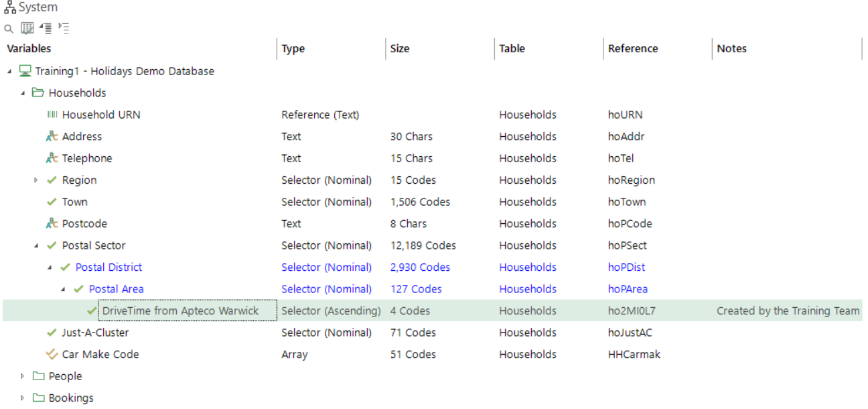Collapse the Training1 database node
The width and height of the screenshot is (868, 409).
pos(9,71)
